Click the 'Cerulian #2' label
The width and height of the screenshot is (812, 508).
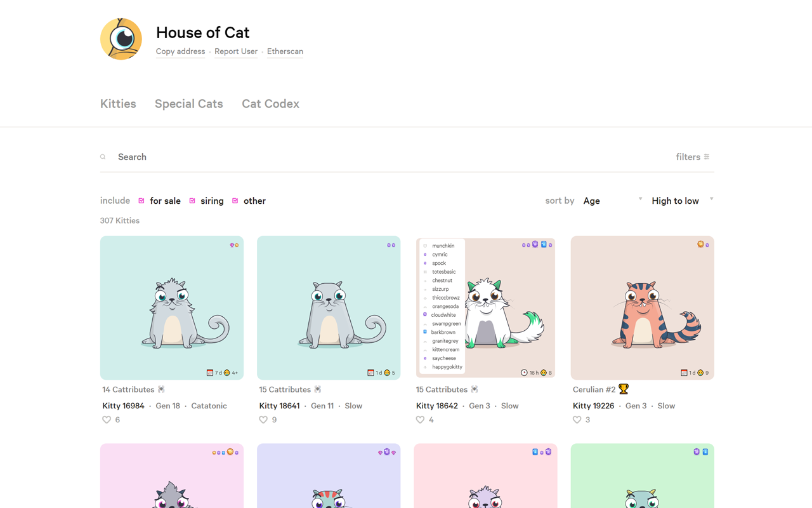(594, 389)
